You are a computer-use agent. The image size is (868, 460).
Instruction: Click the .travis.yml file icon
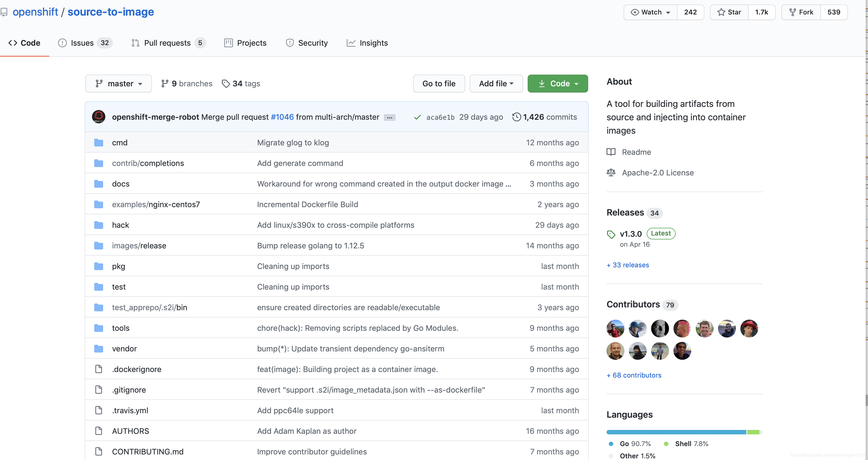coord(98,410)
